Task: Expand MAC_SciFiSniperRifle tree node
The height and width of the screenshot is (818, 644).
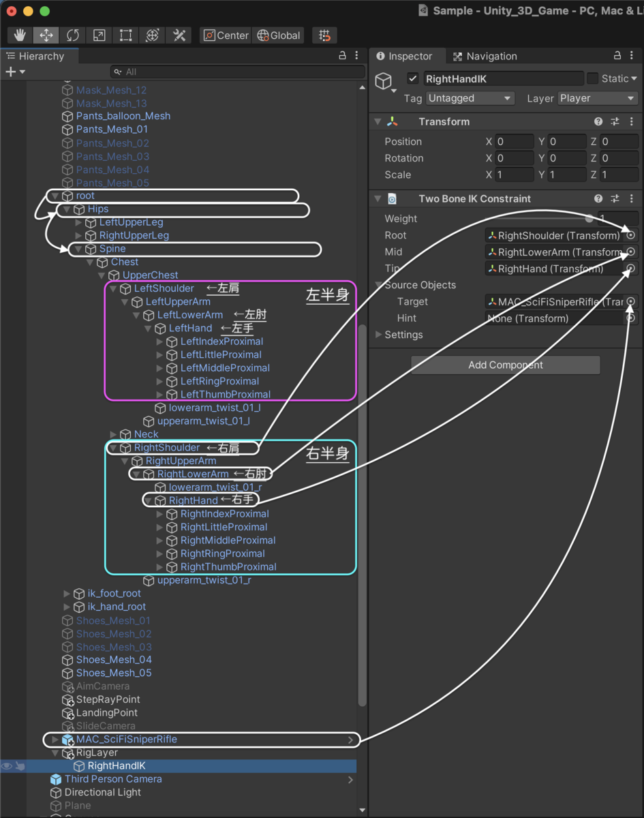Action: (55, 740)
